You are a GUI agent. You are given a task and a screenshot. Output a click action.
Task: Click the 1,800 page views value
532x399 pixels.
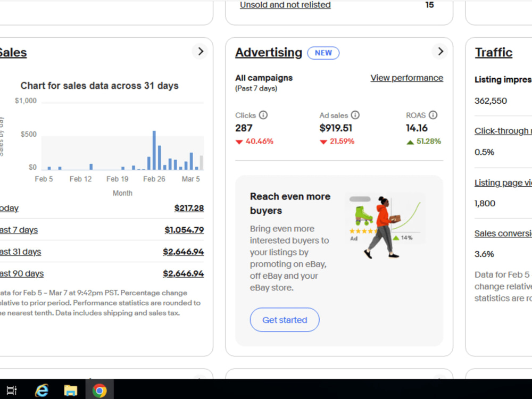tap(485, 204)
